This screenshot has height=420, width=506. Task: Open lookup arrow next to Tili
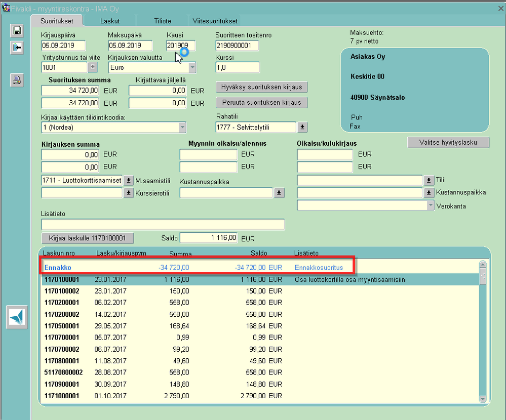click(x=429, y=180)
